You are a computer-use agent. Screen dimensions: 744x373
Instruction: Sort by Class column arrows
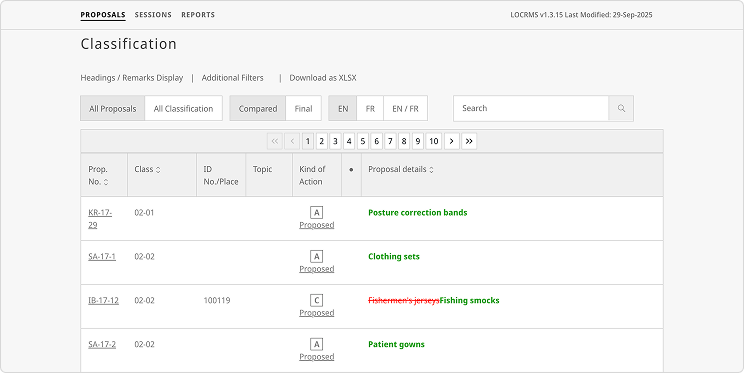click(158, 169)
